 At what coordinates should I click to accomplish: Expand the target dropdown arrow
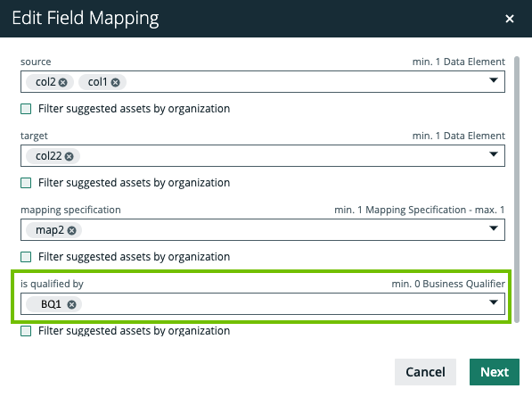pyautogui.click(x=494, y=154)
